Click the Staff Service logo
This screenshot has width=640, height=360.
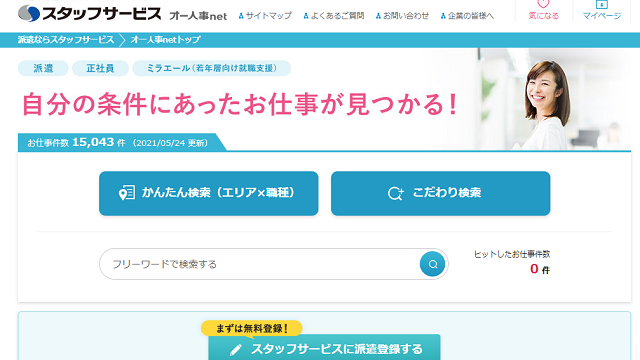(90, 14)
